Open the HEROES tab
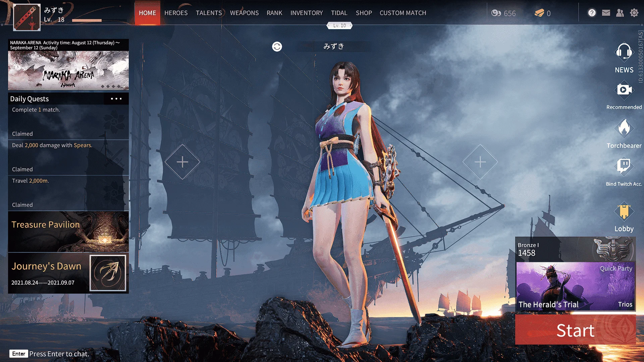The width and height of the screenshot is (644, 362). (x=176, y=13)
